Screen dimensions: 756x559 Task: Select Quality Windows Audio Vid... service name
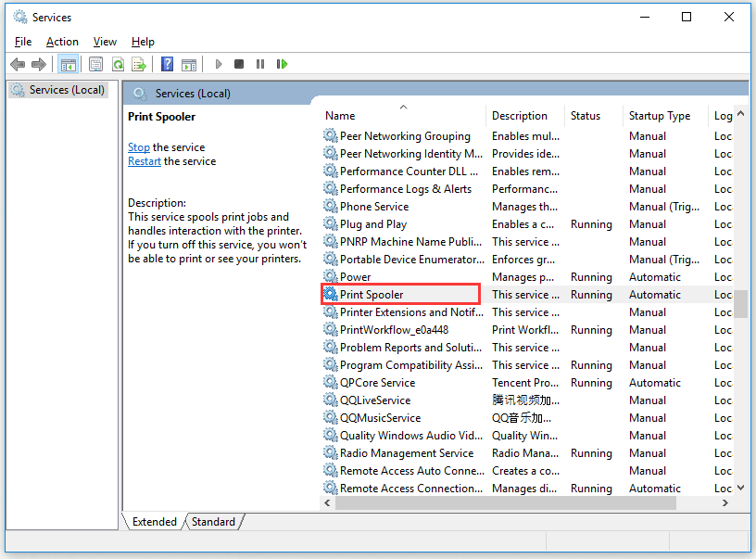(411, 435)
